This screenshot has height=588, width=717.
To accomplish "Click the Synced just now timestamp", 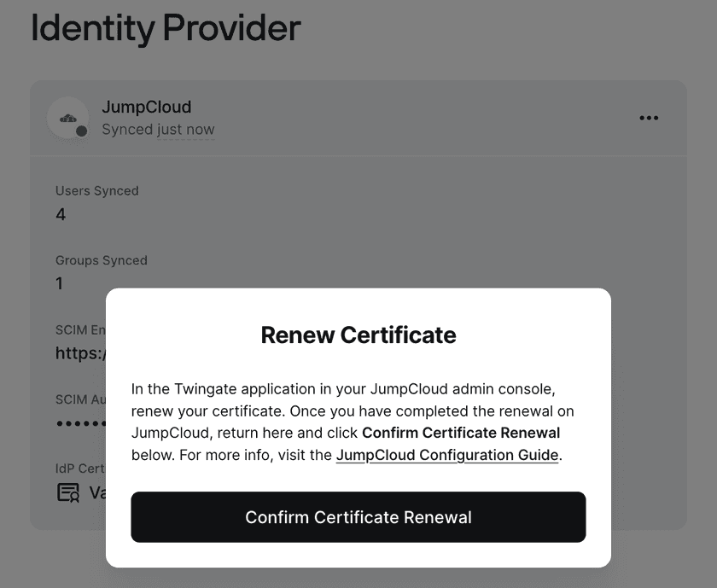I will pyautogui.click(x=158, y=130).
